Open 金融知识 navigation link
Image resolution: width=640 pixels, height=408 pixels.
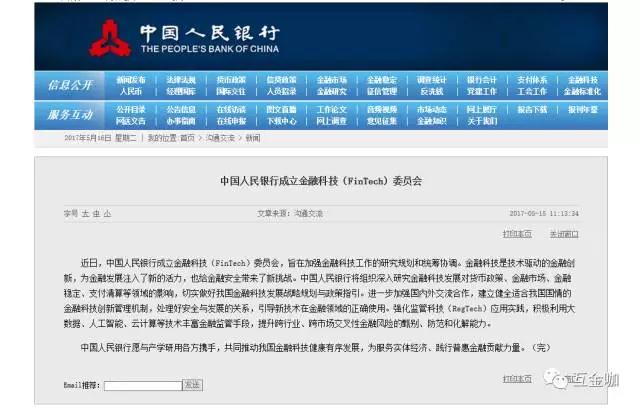pyautogui.click(x=432, y=121)
